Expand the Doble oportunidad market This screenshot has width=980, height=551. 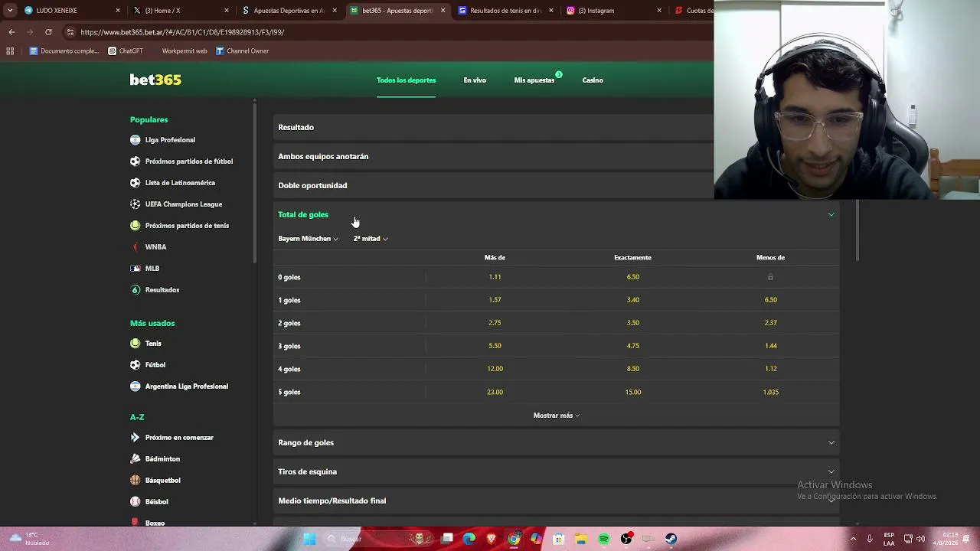(x=494, y=185)
